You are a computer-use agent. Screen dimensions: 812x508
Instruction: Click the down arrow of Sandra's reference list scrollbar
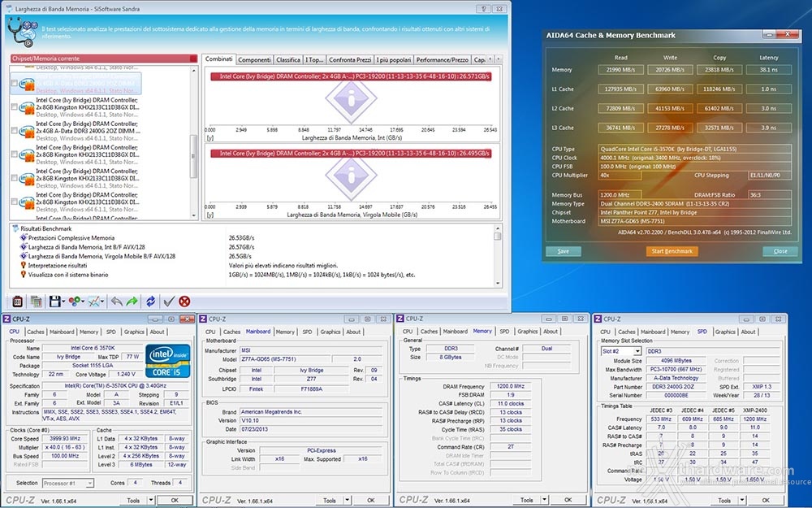pyautogui.click(x=194, y=215)
